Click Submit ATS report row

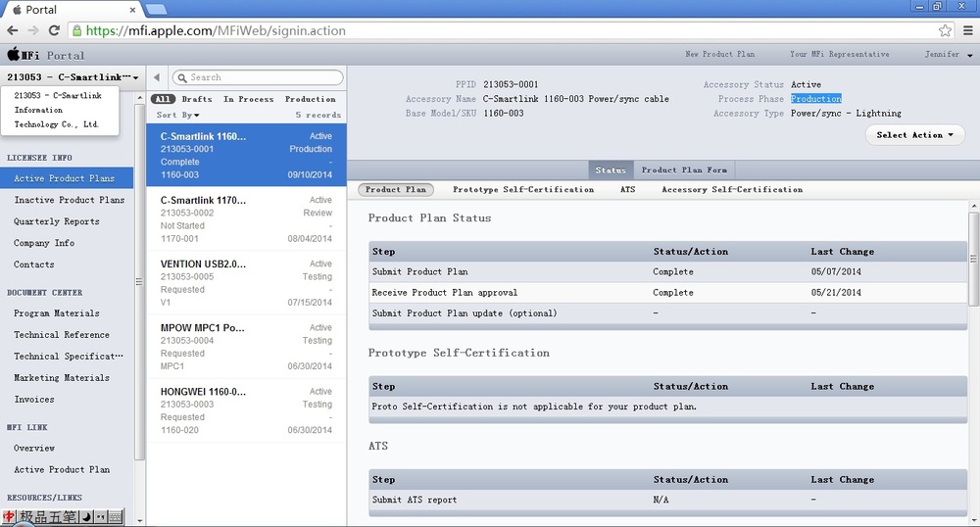pos(667,500)
